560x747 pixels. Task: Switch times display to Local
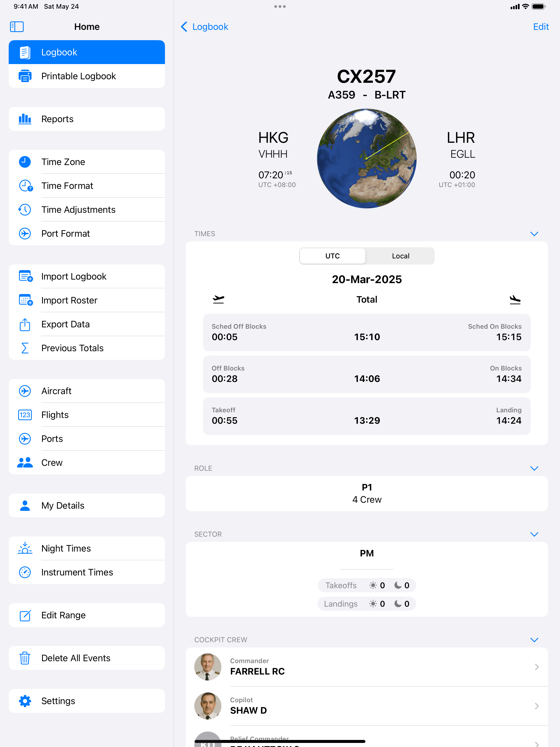pos(401,256)
